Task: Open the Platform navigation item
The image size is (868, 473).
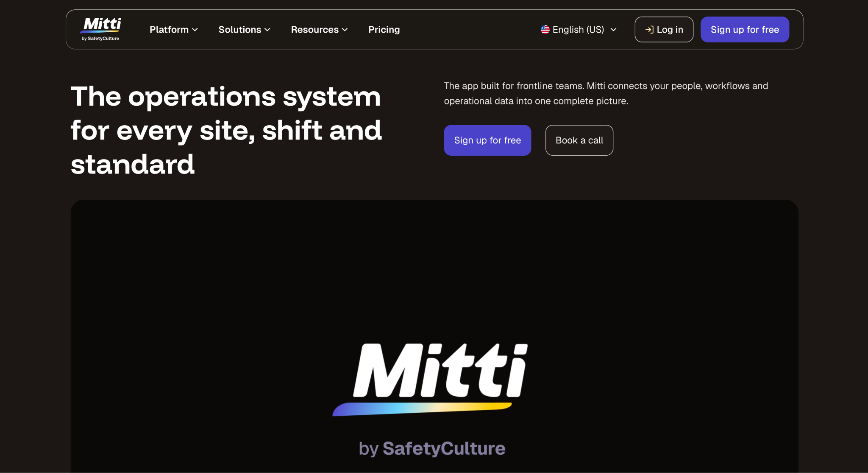Action: click(174, 30)
